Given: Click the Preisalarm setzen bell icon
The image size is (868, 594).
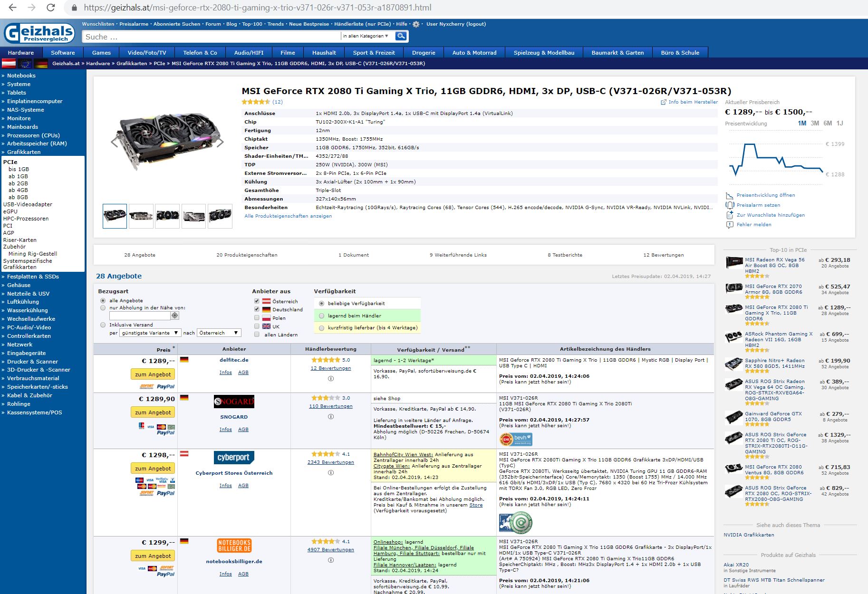Looking at the screenshot, I should click(730, 205).
